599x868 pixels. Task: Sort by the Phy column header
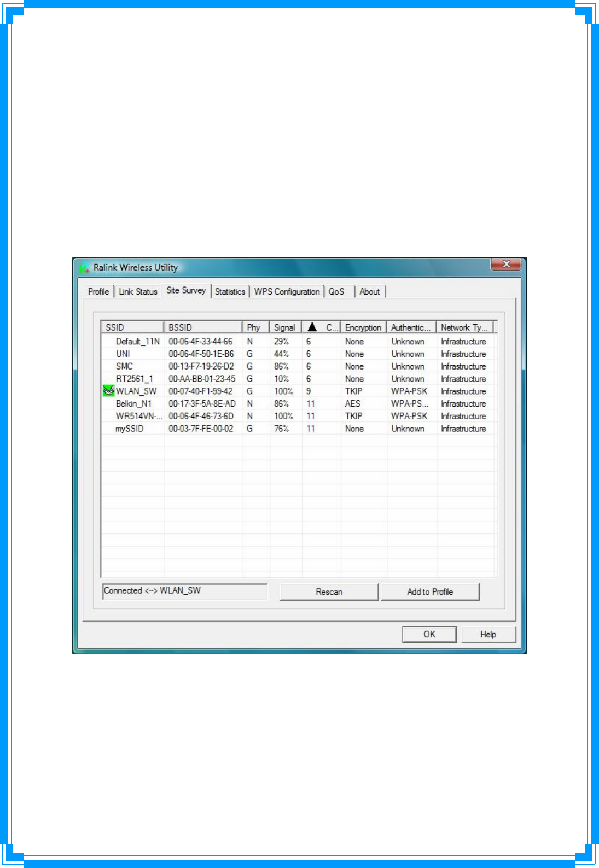[255, 327]
